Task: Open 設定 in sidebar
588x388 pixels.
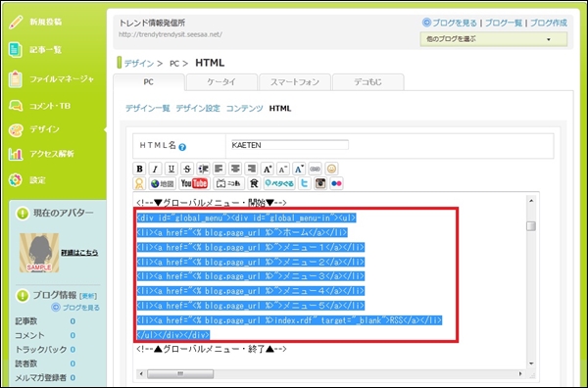Action: point(37,180)
